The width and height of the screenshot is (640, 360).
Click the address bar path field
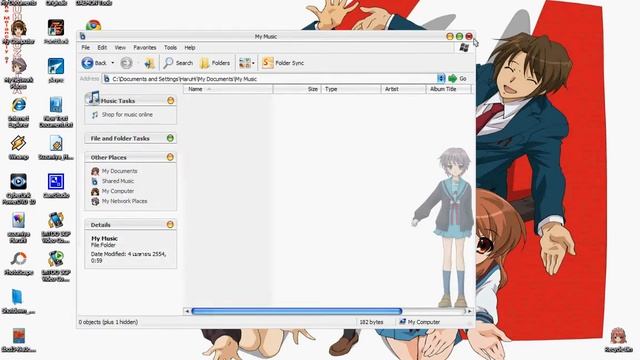269,79
